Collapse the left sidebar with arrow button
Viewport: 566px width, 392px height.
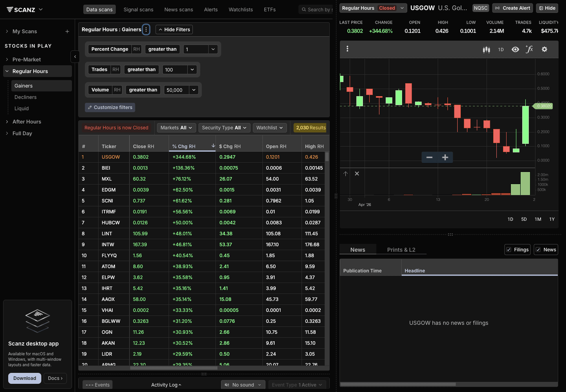coord(75,57)
